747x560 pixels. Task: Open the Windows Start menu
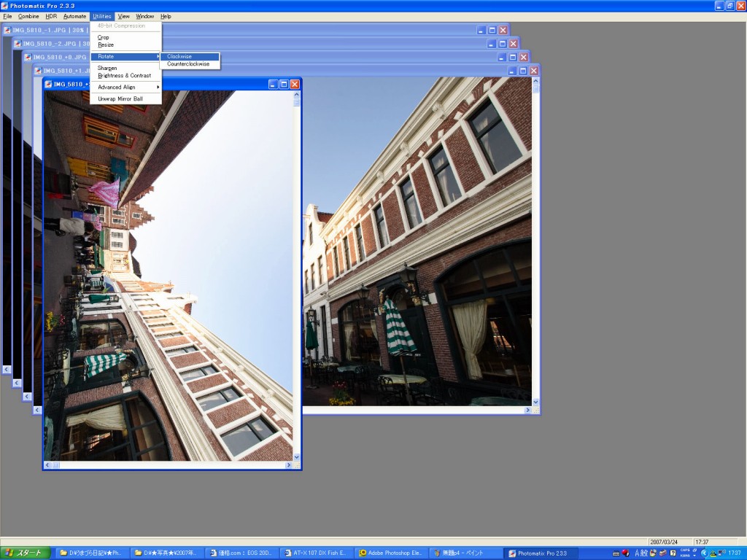click(25, 553)
